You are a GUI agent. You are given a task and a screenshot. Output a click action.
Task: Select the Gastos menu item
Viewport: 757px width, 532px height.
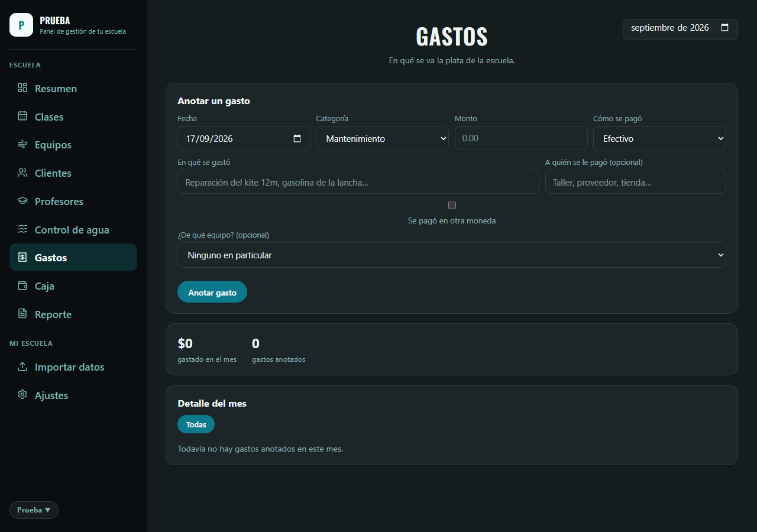tap(73, 257)
